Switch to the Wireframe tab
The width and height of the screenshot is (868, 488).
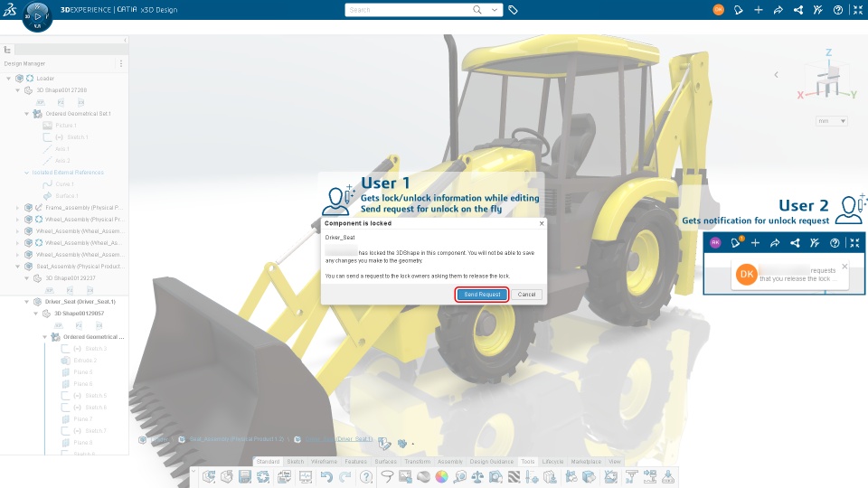[x=324, y=462]
